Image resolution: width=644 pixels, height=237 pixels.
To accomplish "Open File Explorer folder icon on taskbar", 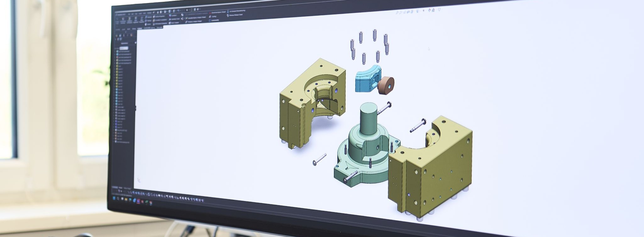I will pyautogui.click(x=126, y=199).
